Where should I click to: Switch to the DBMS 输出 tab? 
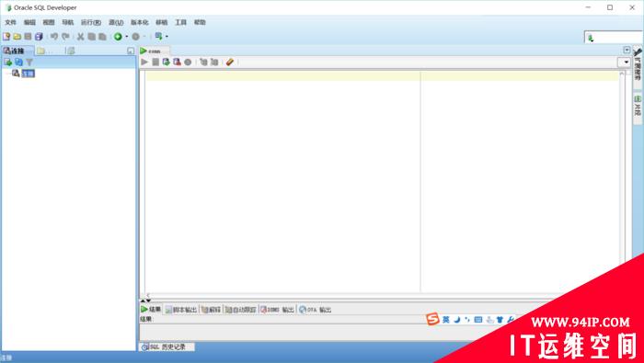pos(277,310)
